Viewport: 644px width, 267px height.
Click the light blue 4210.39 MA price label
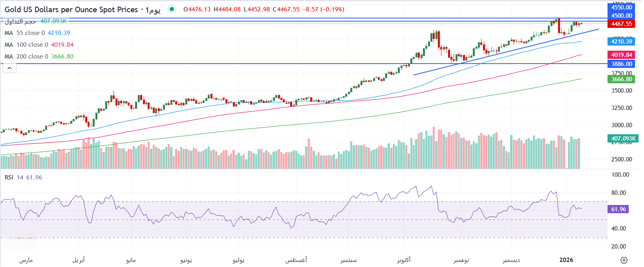[621, 42]
